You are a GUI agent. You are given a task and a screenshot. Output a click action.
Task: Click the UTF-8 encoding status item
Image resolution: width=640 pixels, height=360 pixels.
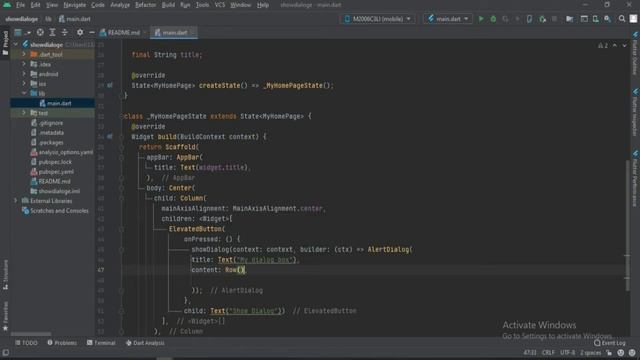point(567,352)
